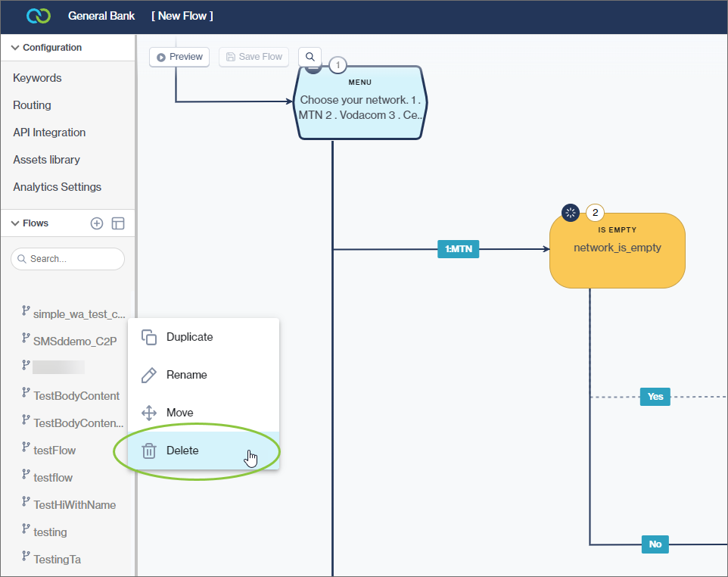This screenshot has height=577, width=728.
Task: Click the copy icon beside Duplicate
Action: point(148,337)
